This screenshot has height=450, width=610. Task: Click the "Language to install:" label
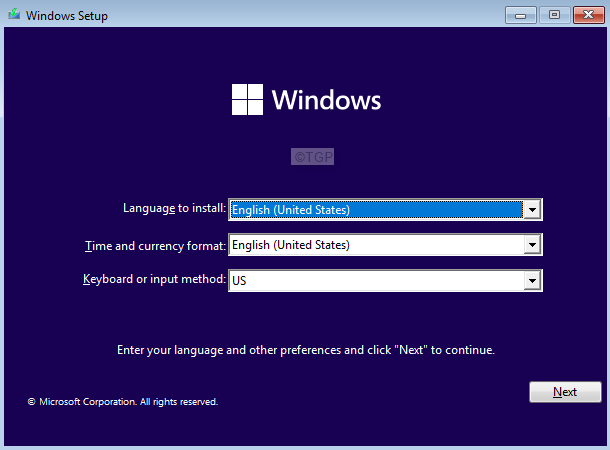pyautogui.click(x=174, y=208)
